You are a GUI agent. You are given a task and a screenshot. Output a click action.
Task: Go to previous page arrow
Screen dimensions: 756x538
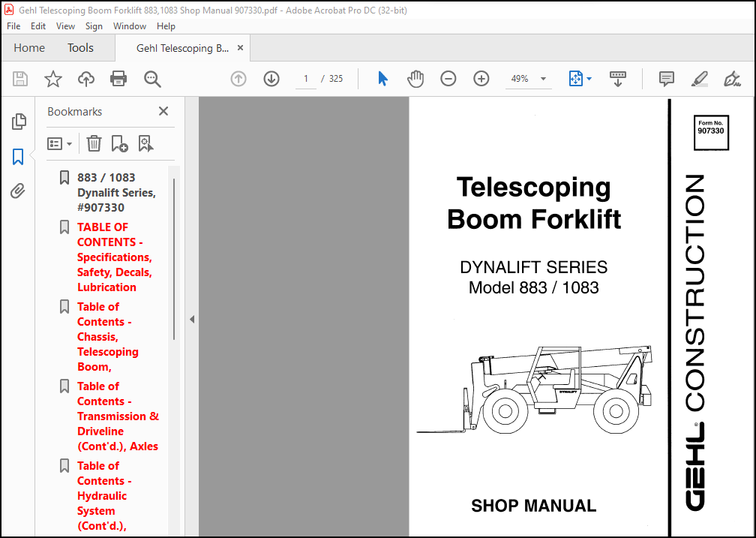(x=238, y=79)
